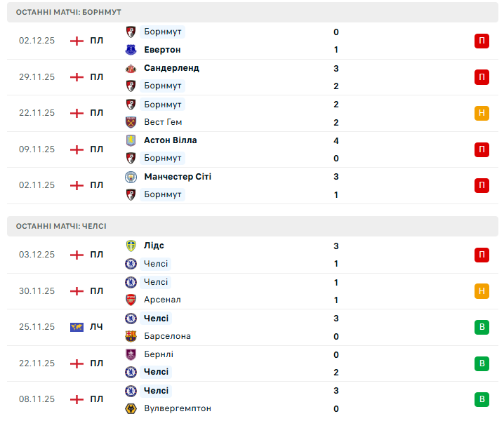
Task: Click the red loss badge for 02.12.25 match
Action: point(482,41)
